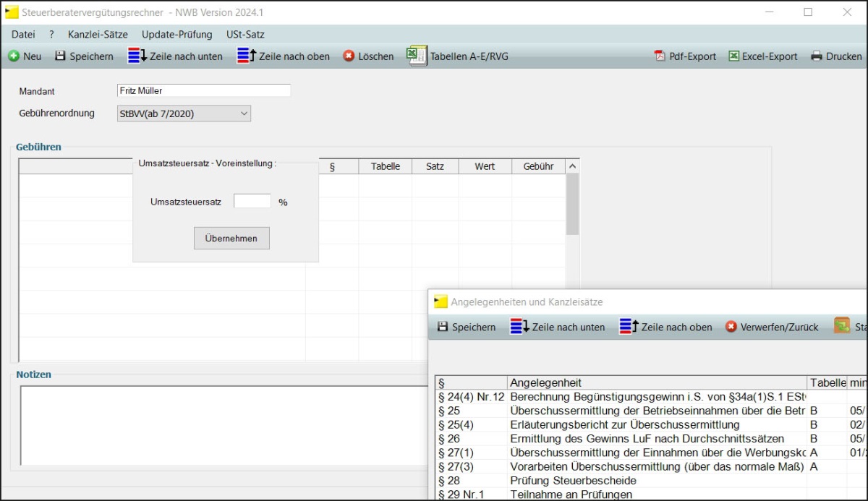Click the red Löschen icon
The image size is (868, 501).
point(349,56)
